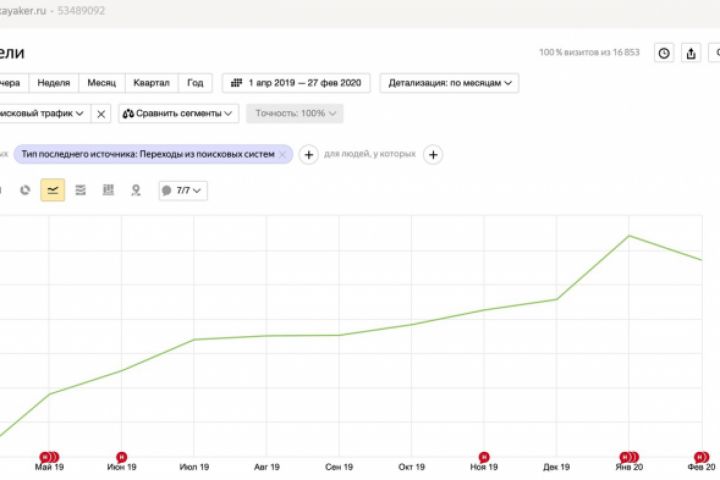Image resolution: width=720 pixels, height=480 pixels.
Task: Click the clock history icon
Action: point(664,54)
